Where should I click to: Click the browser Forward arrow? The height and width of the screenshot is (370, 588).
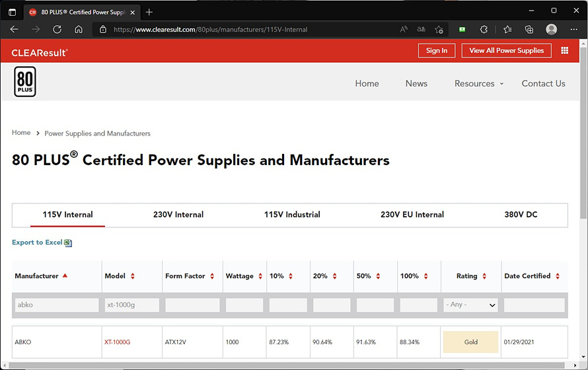click(x=36, y=29)
